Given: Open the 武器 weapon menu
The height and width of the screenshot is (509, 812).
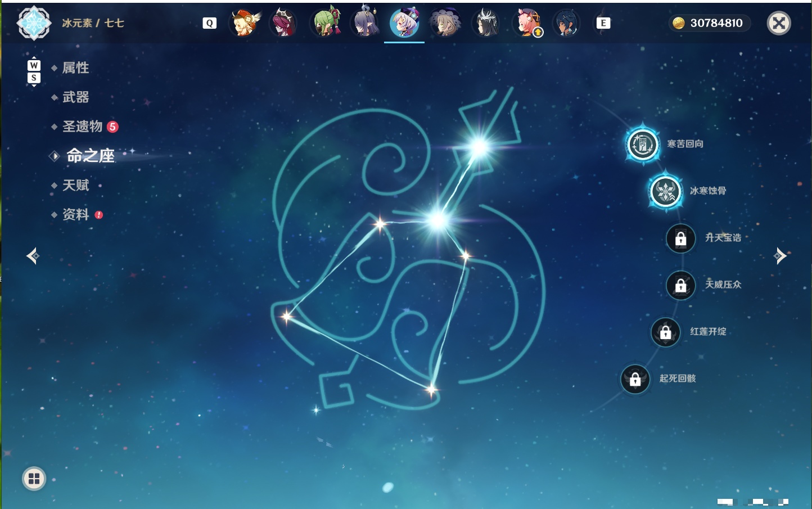Looking at the screenshot, I should (x=75, y=97).
